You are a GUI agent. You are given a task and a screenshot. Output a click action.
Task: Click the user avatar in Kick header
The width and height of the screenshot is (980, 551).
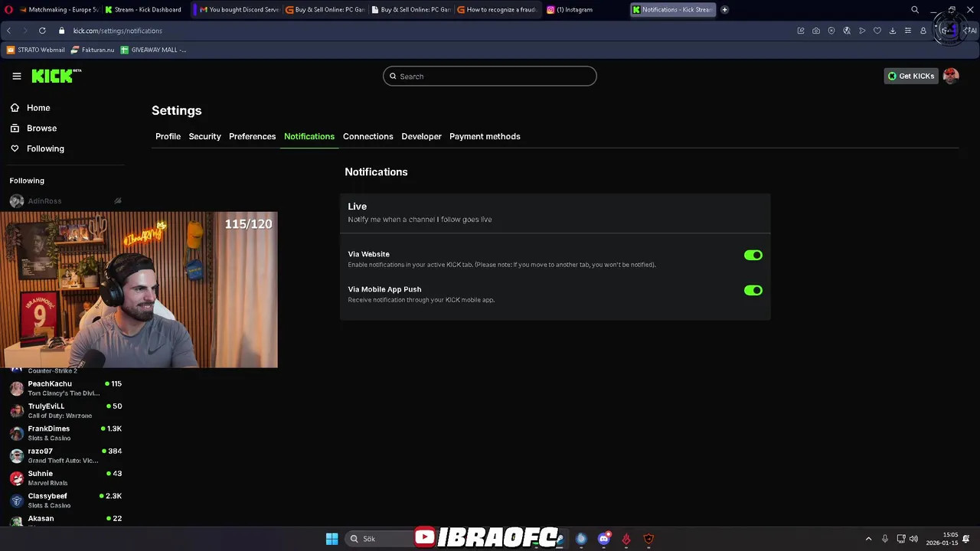click(951, 76)
